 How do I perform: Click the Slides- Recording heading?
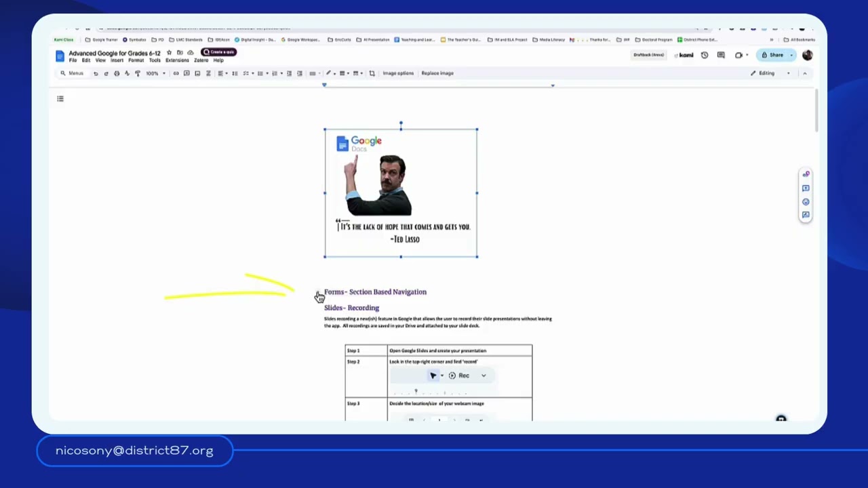pyautogui.click(x=351, y=308)
